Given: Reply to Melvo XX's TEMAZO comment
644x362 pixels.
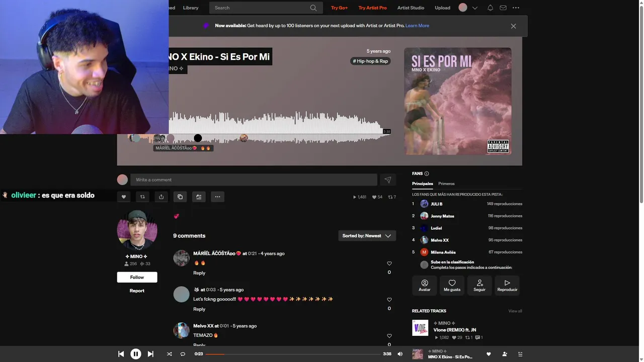Looking at the screenshot, I should pyautogui.click(x=199, y=345).
